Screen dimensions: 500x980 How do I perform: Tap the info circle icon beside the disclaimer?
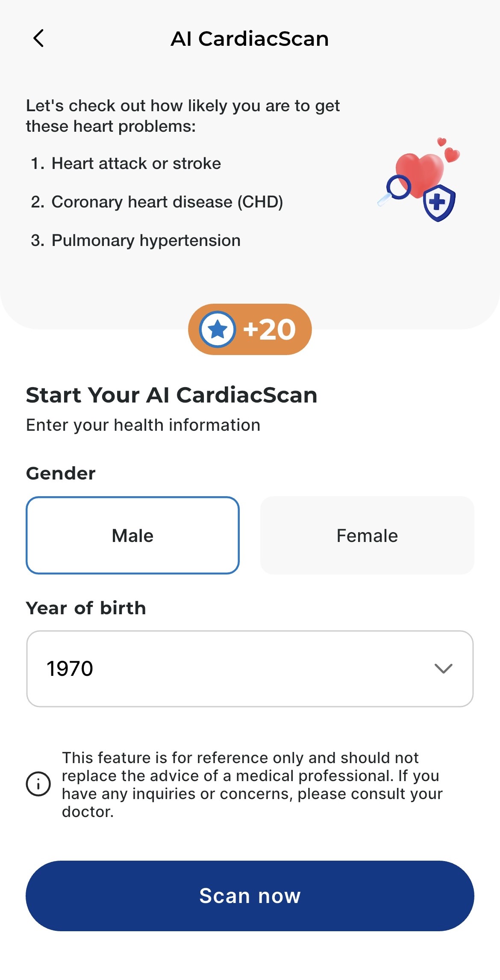pos(38,784)
